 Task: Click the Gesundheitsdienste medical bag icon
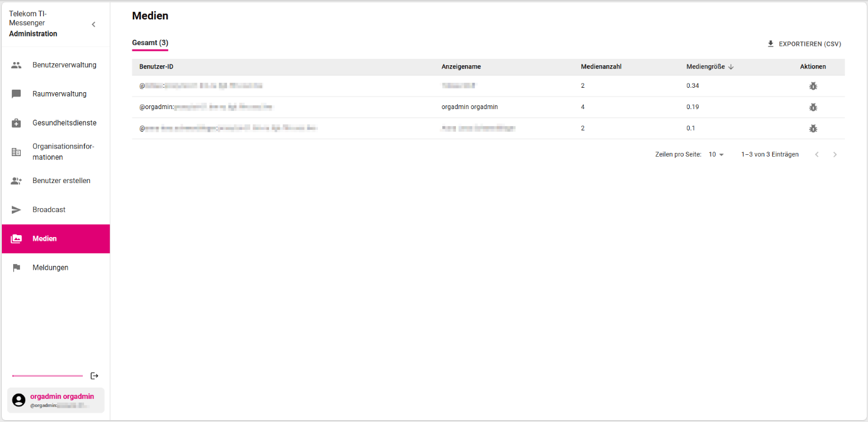tap(16, 123)
